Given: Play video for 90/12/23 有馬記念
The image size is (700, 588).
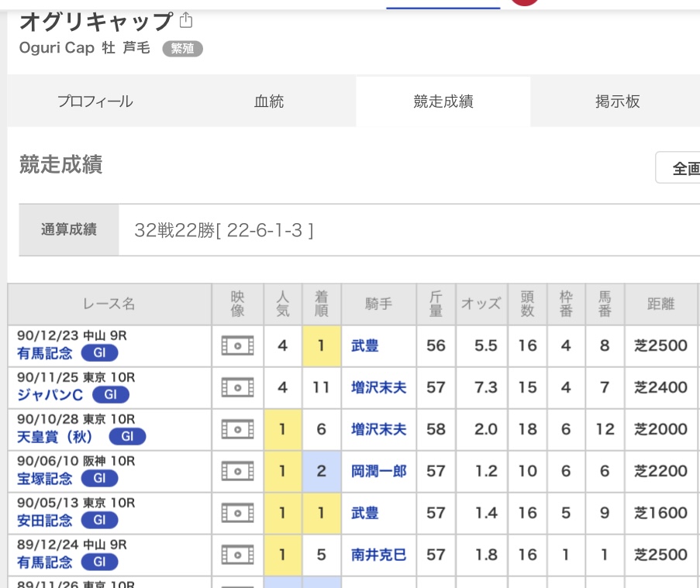Looking at the screenshot, I should click(237, 346).
